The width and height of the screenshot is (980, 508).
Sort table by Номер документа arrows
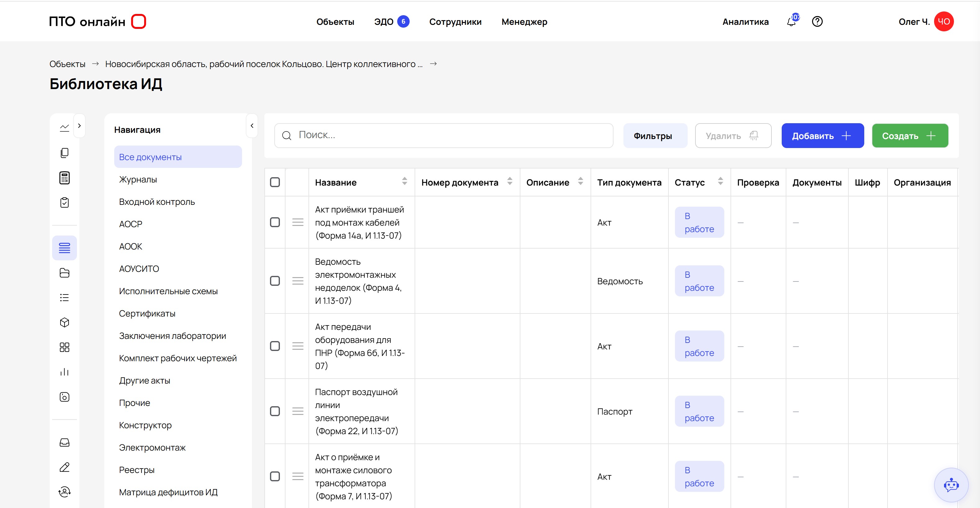point(510,182)
